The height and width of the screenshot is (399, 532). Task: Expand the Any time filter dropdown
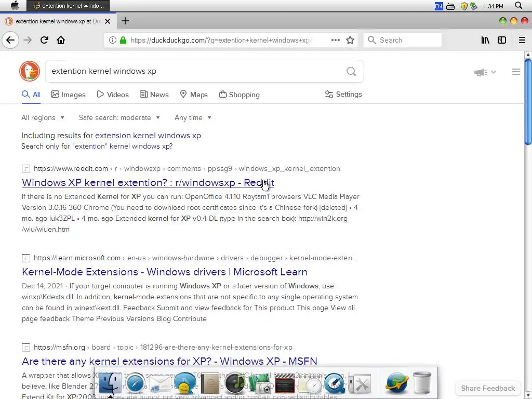[193, 118]
